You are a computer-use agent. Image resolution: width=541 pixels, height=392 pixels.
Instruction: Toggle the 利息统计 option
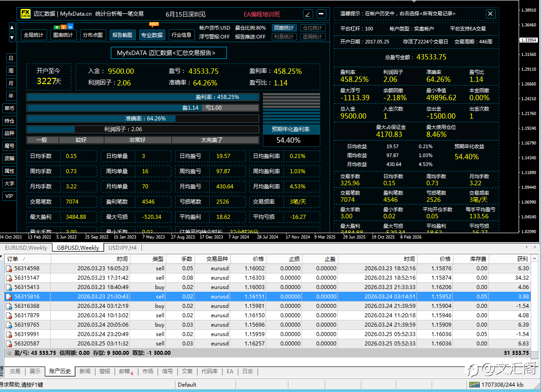(x=283, y=37)
